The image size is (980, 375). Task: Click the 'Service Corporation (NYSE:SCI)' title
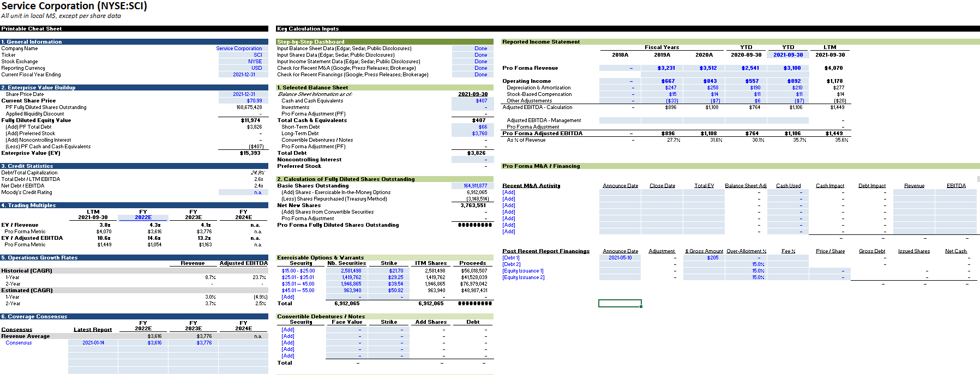(74, 6)
